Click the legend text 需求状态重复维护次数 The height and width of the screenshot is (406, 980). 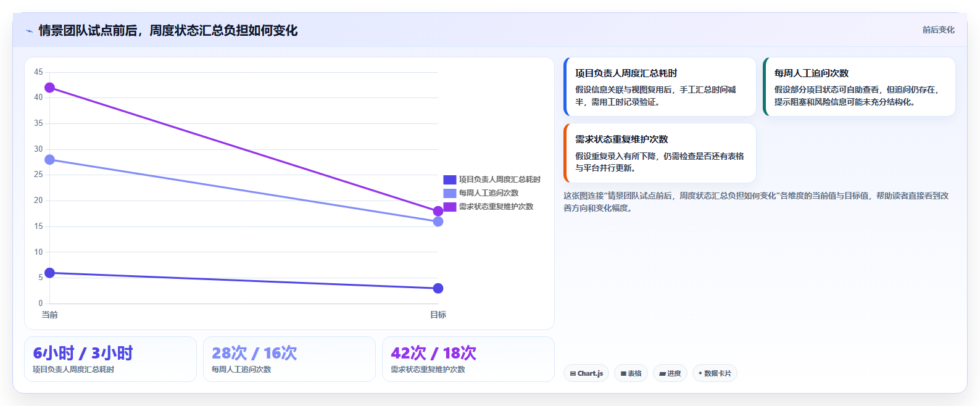coord(496,207)
